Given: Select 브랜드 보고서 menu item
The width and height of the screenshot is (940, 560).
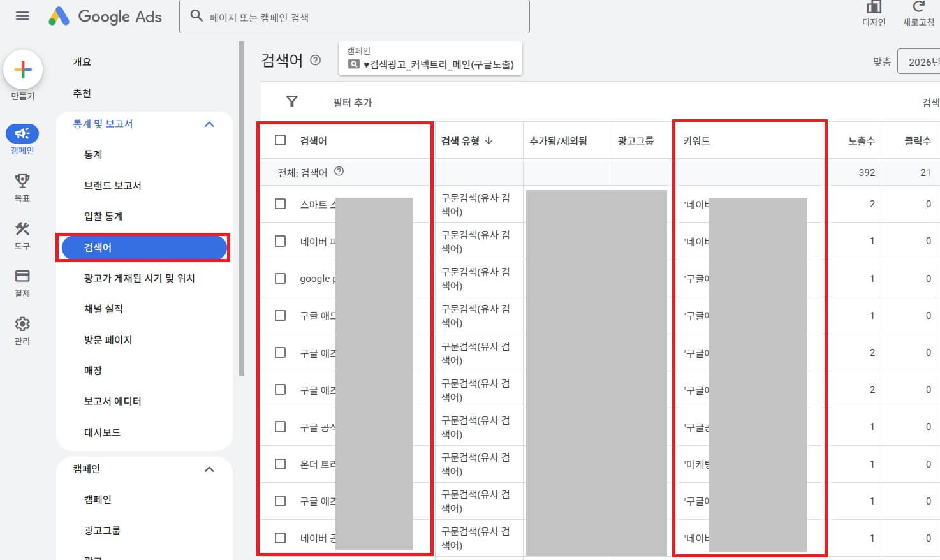Looking at the screenshot, I should (113, 186).
